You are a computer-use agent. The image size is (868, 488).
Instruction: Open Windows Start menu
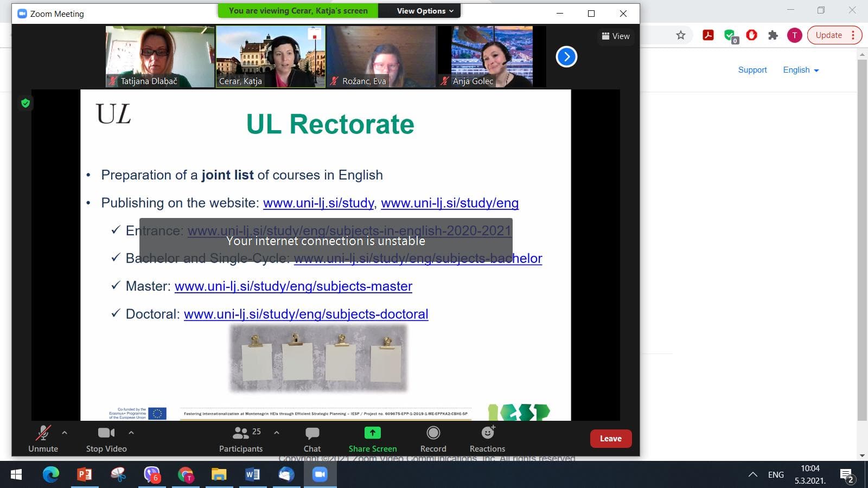point(16,475)
